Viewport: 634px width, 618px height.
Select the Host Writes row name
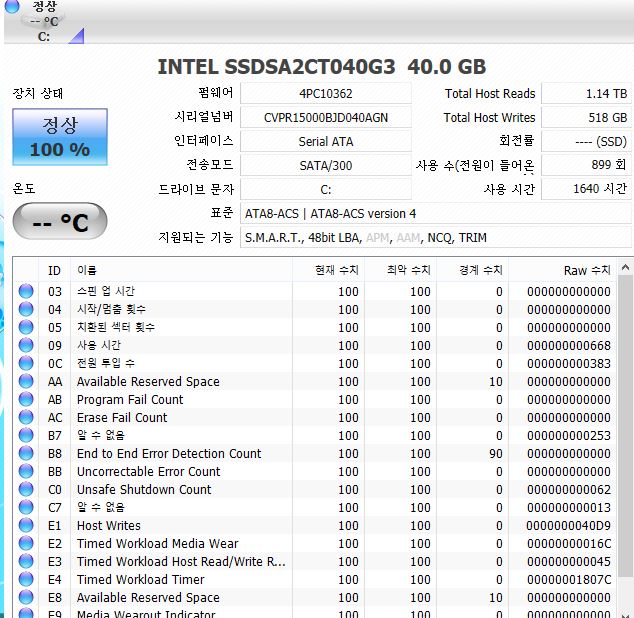tap(109, 525)
